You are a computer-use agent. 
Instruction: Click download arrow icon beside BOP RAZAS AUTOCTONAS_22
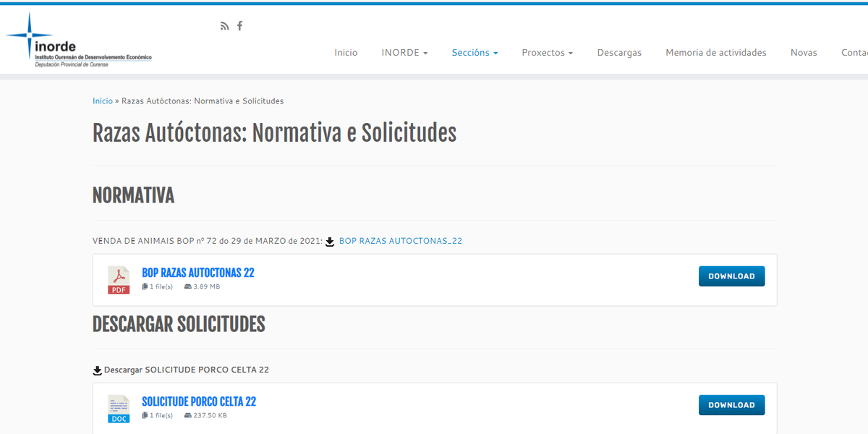coord(330,242)
